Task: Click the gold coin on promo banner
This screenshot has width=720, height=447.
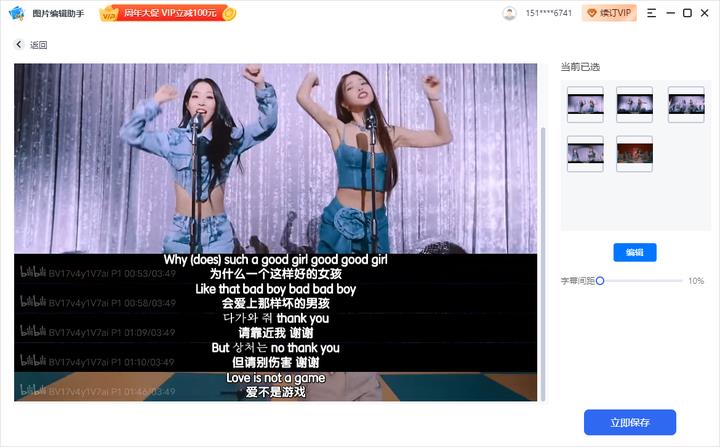Action: [x=229, y=14]
